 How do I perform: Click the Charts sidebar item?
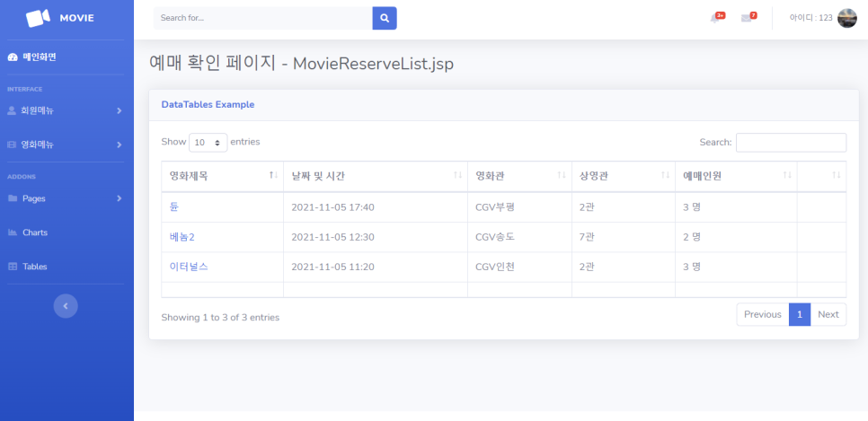pos(34,232)
